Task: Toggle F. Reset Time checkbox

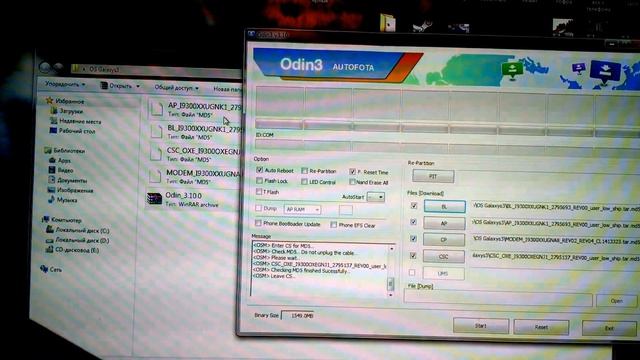Action: [353, 172]
